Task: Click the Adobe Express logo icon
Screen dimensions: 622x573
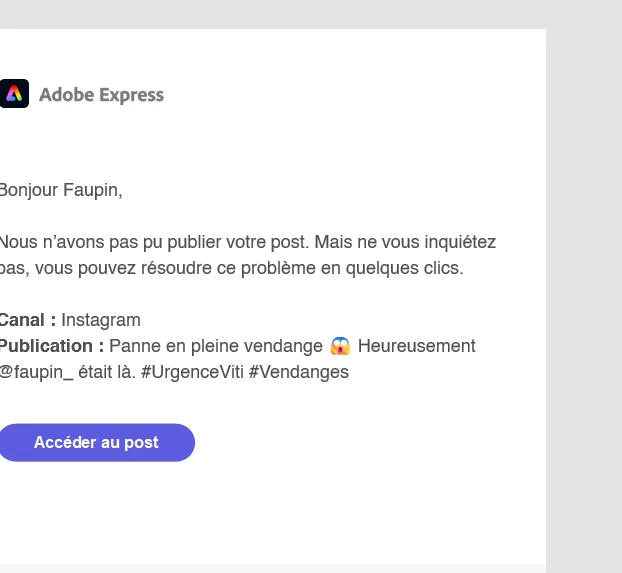Action: 14,94
